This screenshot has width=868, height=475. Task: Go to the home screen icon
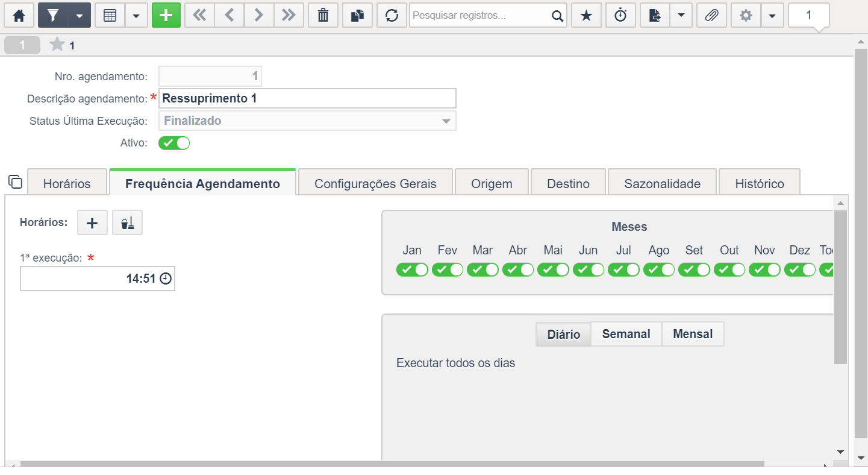coord(19,16)
